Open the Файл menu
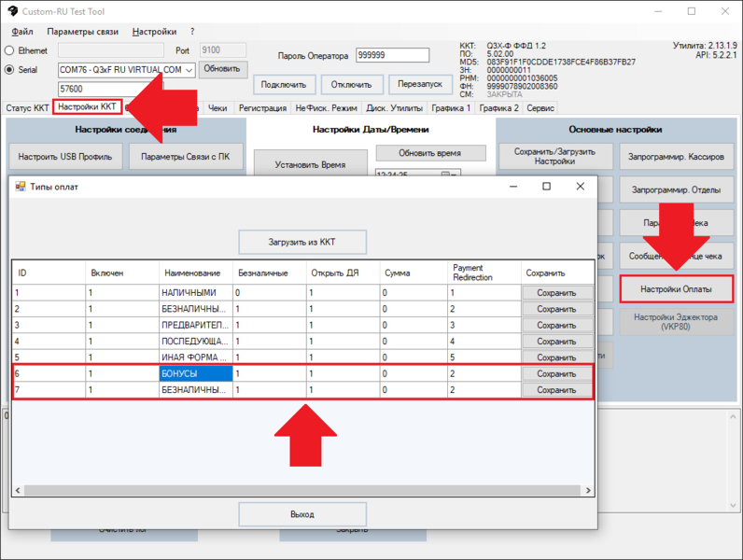The height and width of the screenshot is (560, 743). tap(22, 31)
